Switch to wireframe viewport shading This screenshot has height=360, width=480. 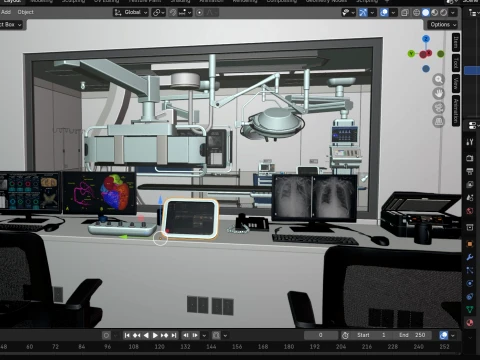point(417,13)
